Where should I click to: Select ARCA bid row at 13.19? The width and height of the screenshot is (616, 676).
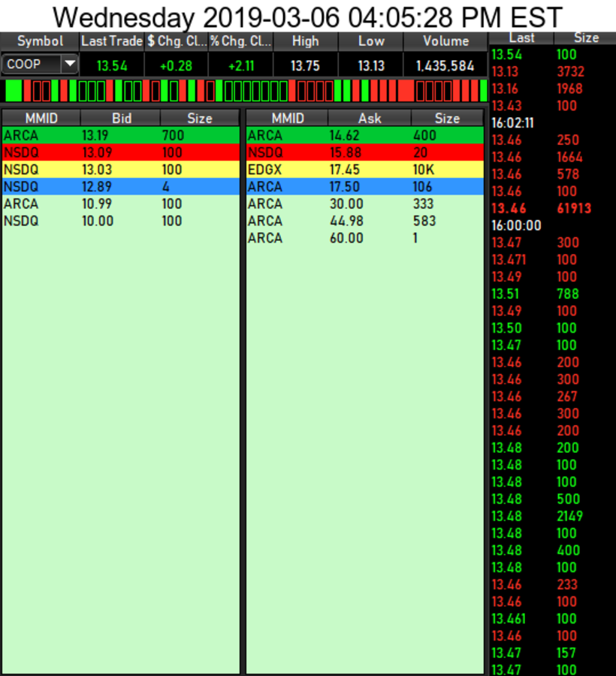coord(121,135)
